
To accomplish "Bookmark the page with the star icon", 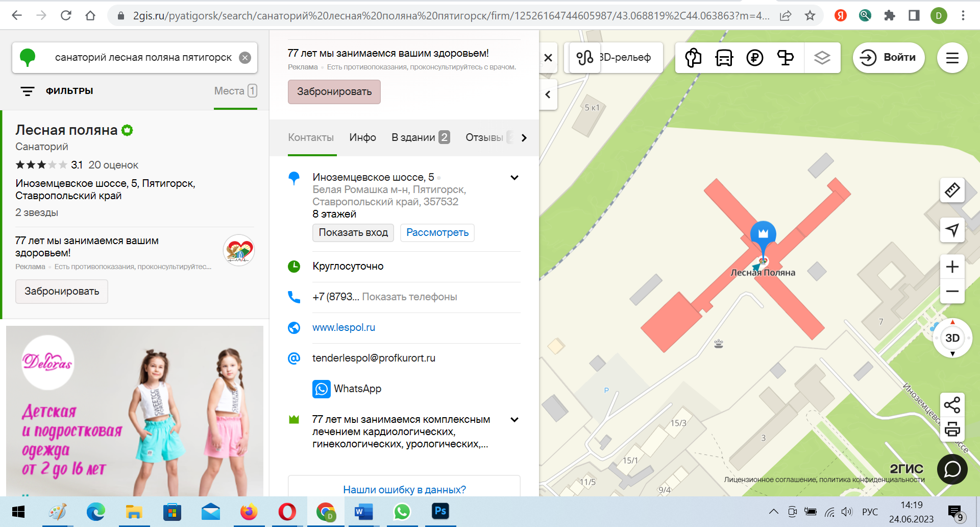I will tap(810, 16).
